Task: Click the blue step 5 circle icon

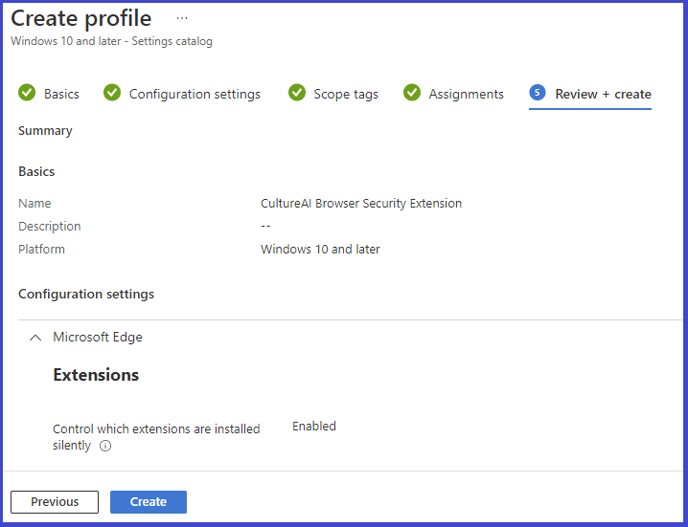Action: coord(538,93)
